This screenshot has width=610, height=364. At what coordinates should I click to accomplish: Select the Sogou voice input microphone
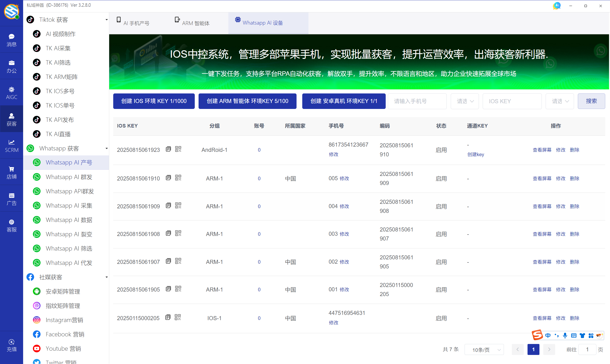coord(565,336)
